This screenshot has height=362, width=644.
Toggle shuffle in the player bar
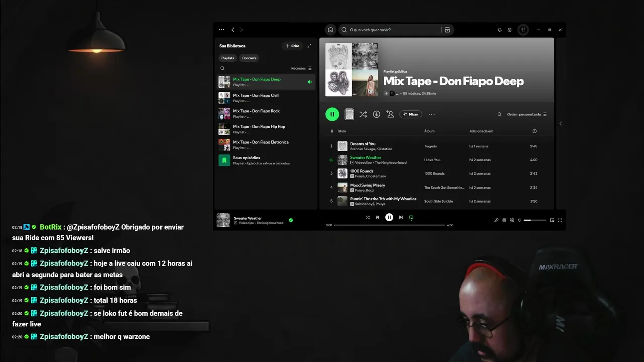coord(367,217)
